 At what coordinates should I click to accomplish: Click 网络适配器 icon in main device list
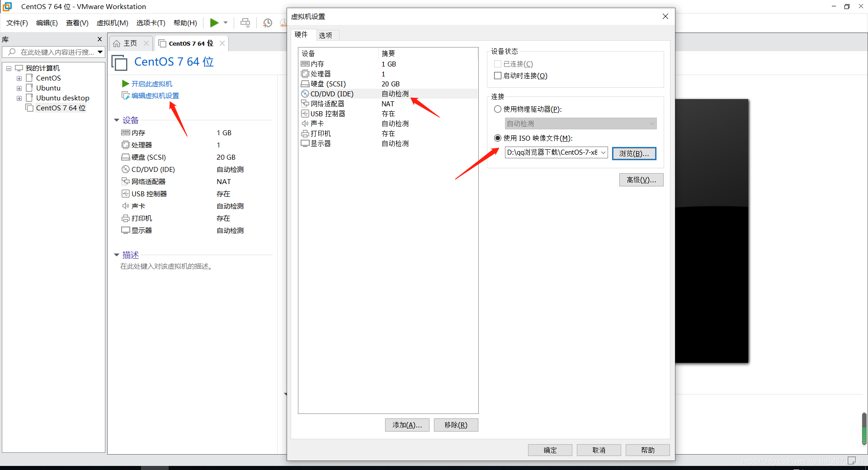[x=126, y=181]
